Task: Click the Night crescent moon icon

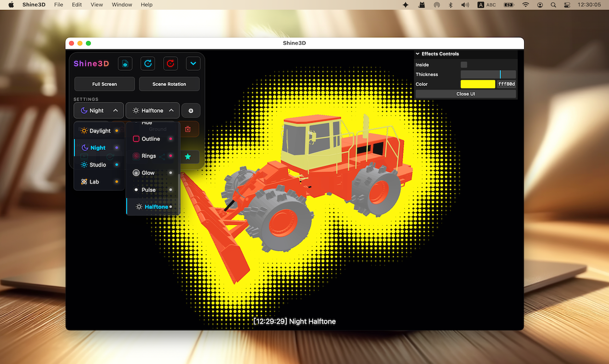Action: [x=84, y=148]
